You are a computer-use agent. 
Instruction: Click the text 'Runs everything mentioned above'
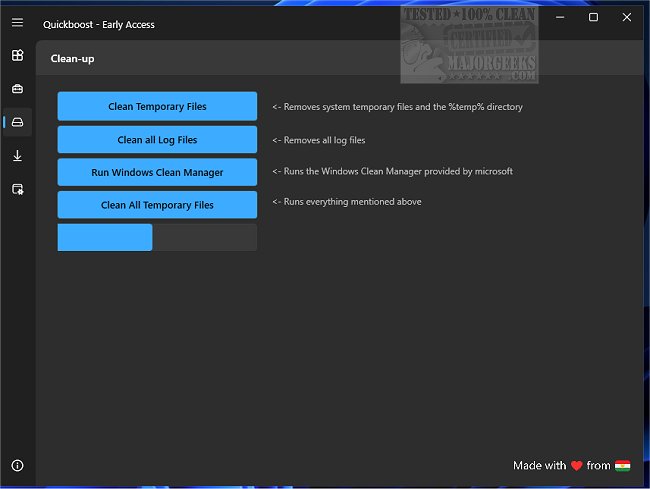(352, 202)
